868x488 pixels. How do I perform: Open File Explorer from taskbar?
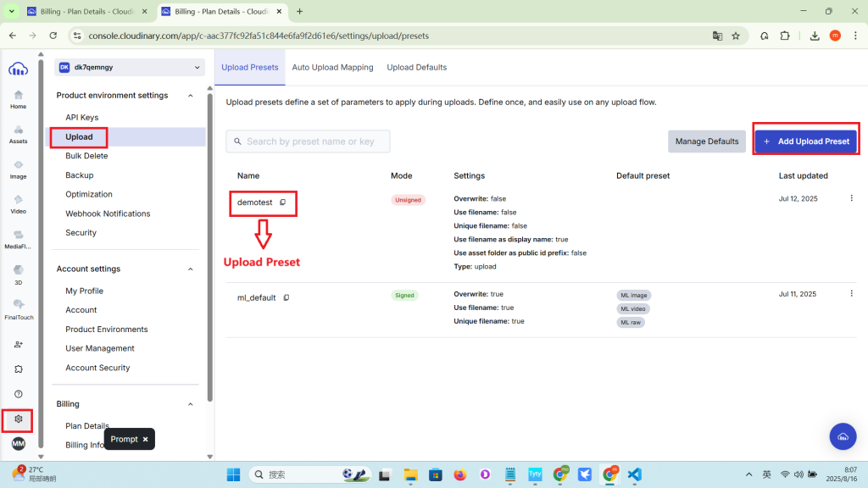tap(410, 474)
